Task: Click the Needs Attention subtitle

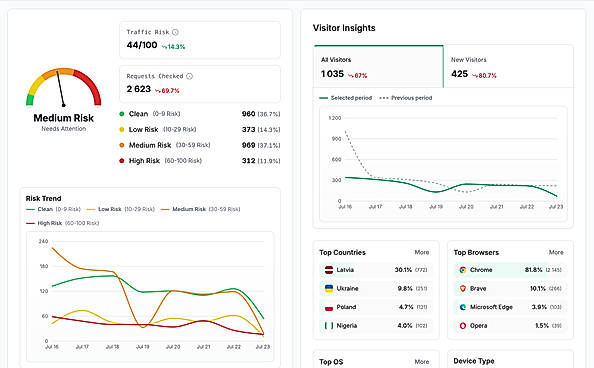Action: coord(64,129)
